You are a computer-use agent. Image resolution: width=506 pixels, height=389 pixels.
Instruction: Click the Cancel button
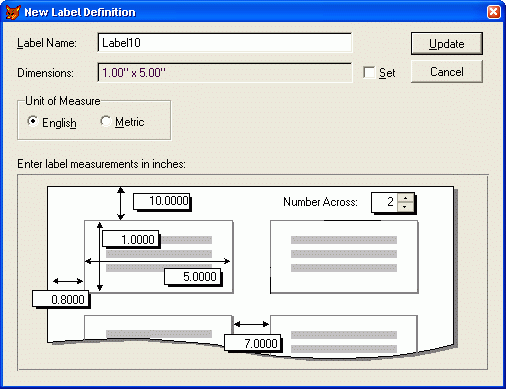447,72
